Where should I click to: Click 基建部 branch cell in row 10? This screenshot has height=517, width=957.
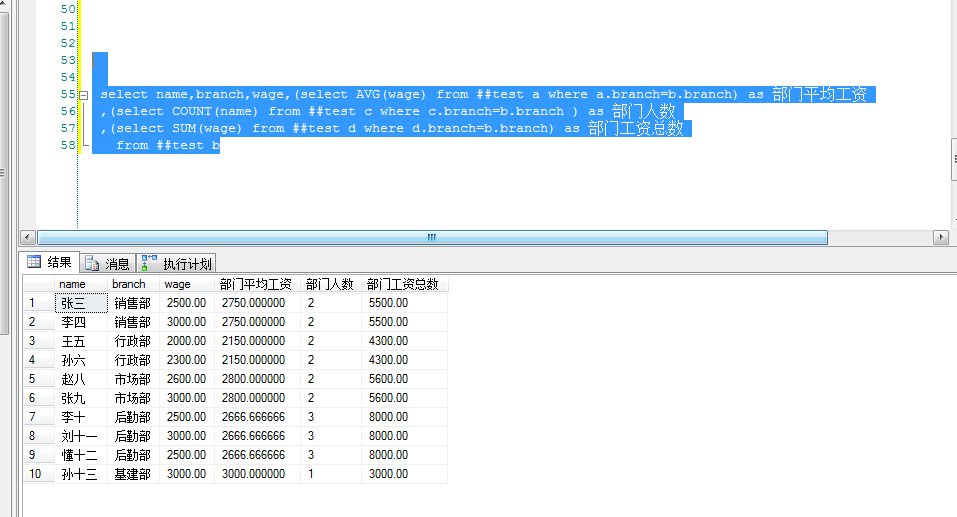[x=134, y=474]
